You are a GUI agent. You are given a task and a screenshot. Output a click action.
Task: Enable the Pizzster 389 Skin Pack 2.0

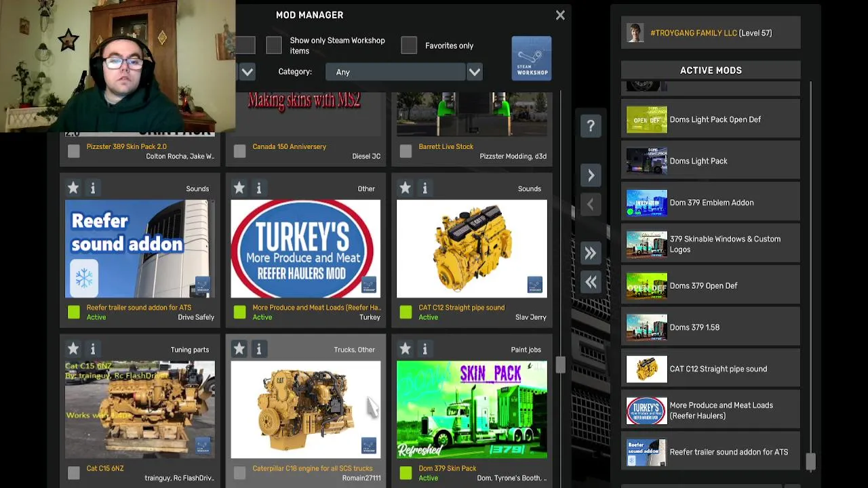coord(74,152)
